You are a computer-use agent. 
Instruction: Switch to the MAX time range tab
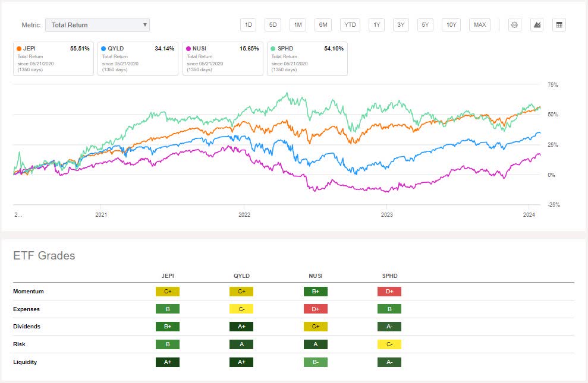click(479, 25)
